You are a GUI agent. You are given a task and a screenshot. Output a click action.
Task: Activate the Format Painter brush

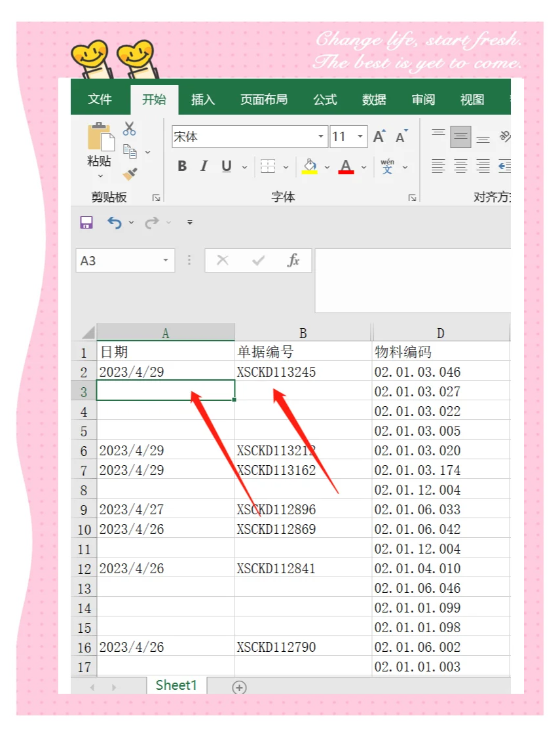pos(129,174)
